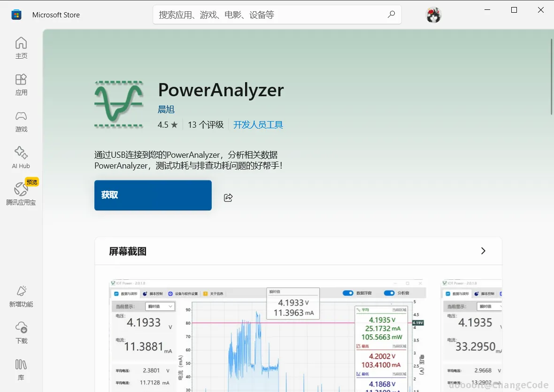Click the Microsoft Store logo
554x392 pixels.
point(16,15)
